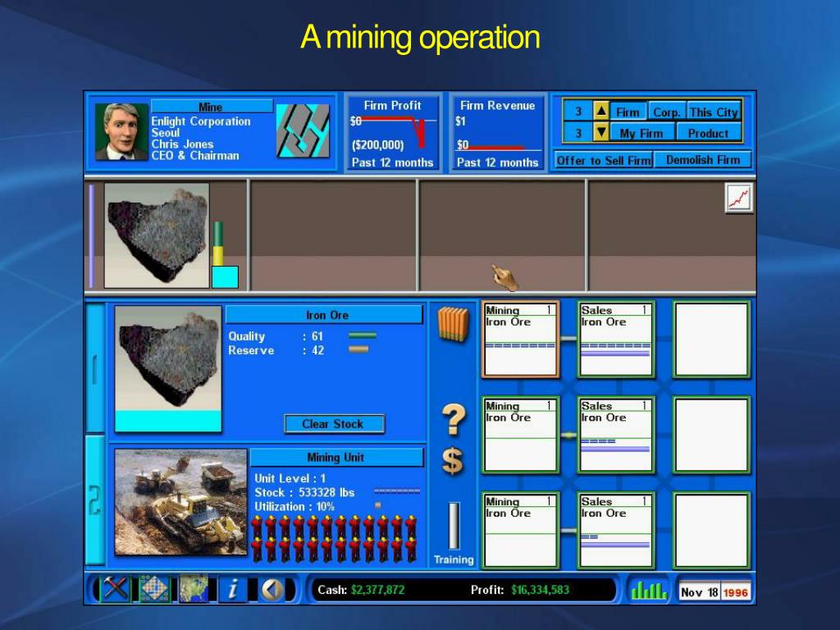The image size is (840, 630).
Task: Click the yellow question mark help icon
Action: pyautogui.click(x=453, y=419)
